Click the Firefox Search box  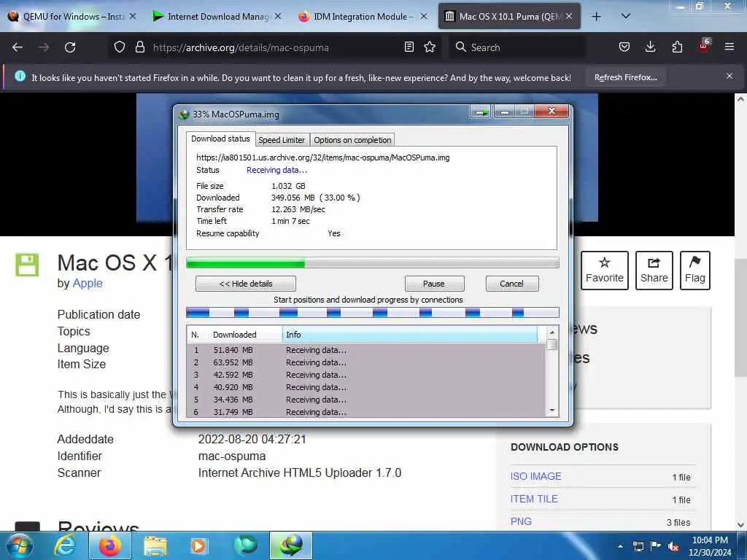tap(517, 47)
